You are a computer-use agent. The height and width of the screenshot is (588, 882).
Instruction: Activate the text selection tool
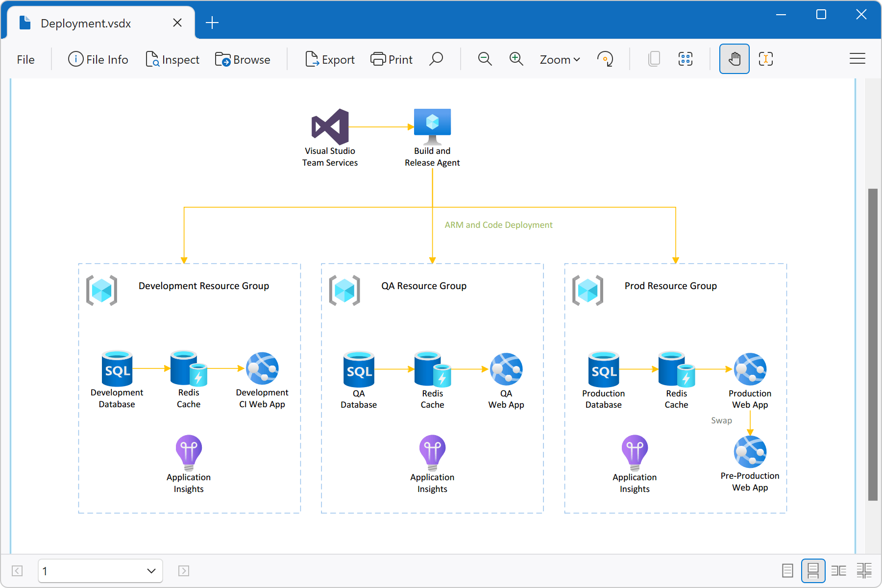(x=765, y=59)
